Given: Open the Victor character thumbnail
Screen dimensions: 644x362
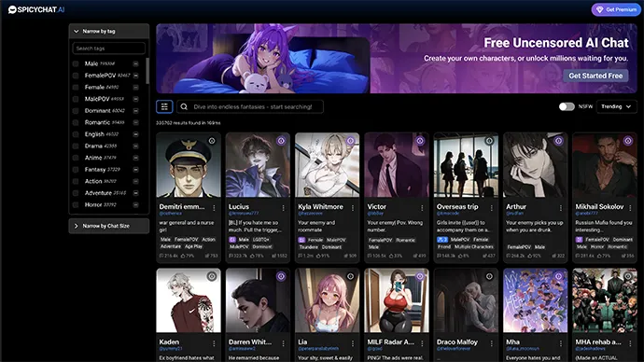Looking at the screenshot, I should click(397, 165).
